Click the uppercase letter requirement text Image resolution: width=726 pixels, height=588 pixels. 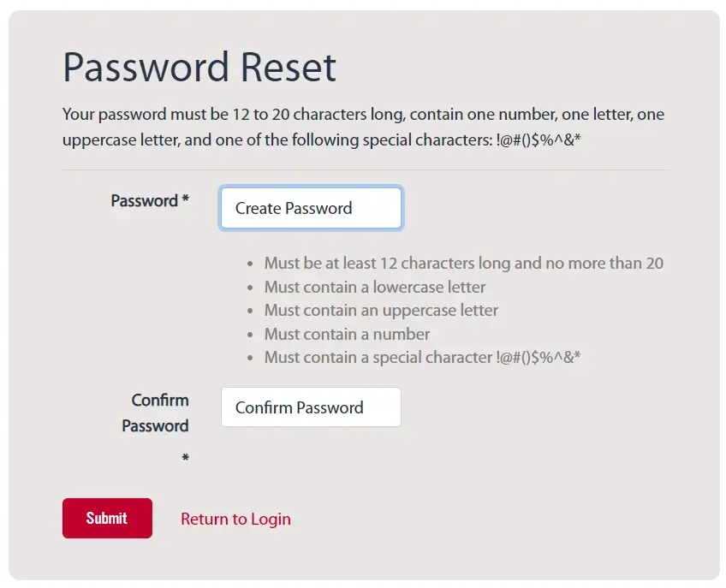tap(381, 310)
